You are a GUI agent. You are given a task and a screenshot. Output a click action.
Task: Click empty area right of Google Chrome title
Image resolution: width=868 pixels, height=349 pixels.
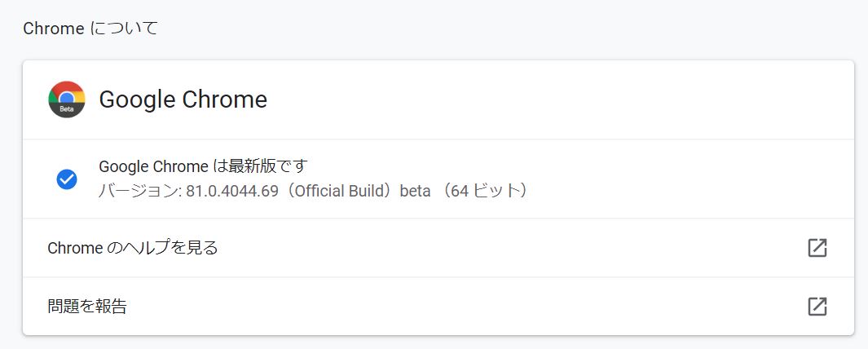tap(553, 99)
